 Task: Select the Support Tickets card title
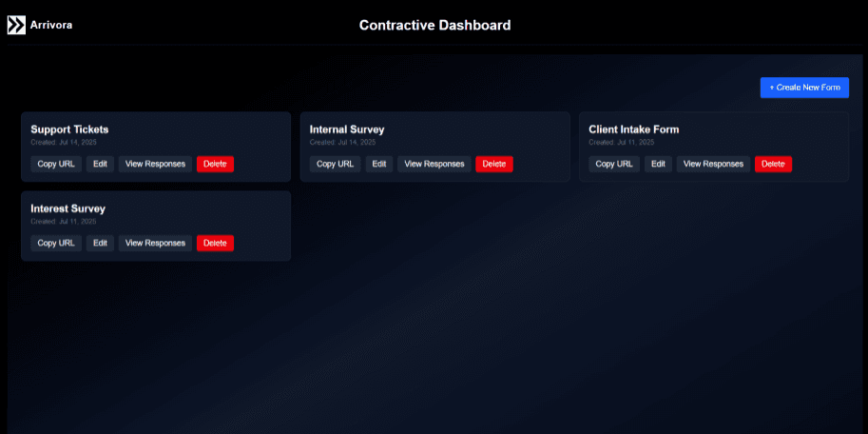tap(69, 129)
